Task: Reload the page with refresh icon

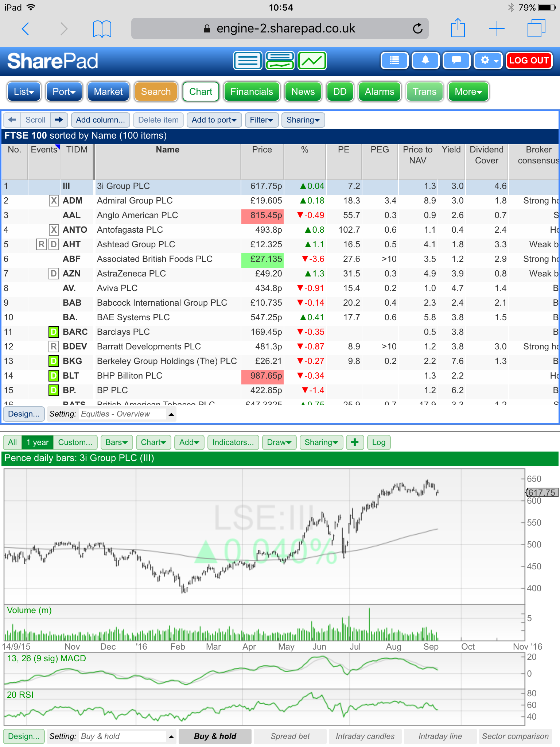Action: tap(417, 28)
